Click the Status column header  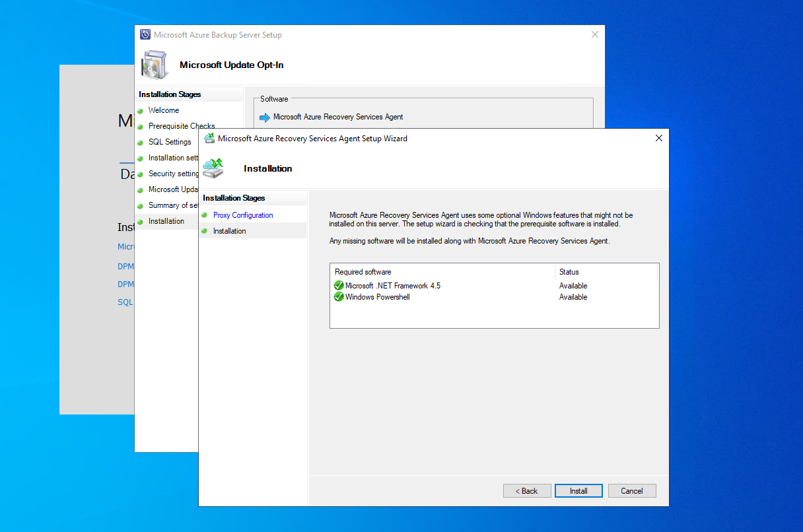[x=569, y=272]
